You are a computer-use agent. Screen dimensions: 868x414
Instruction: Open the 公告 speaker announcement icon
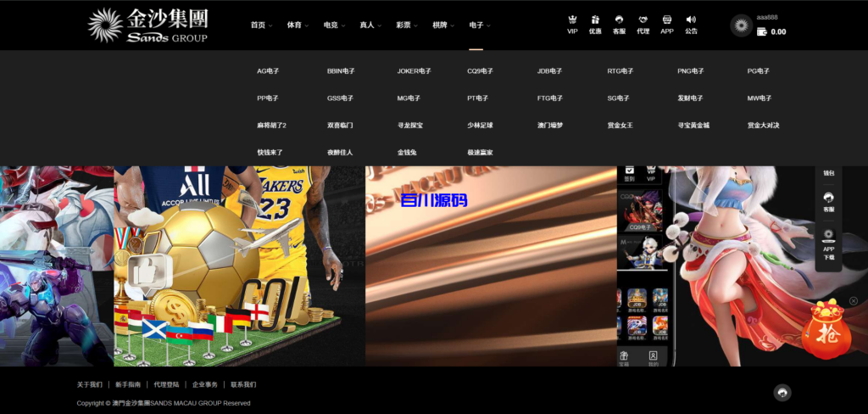691,20
